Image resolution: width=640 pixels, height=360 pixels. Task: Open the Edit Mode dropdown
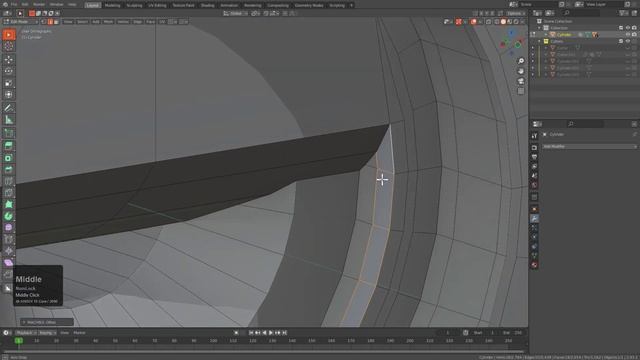(x=20, y=22)
